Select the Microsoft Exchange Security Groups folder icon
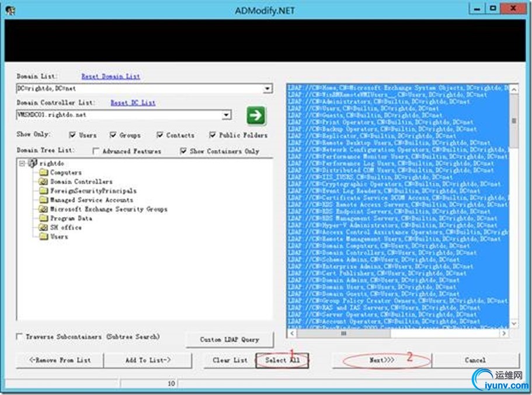Image resolution: width=532 pixels, height=395 pixels. tap(43, 209)
